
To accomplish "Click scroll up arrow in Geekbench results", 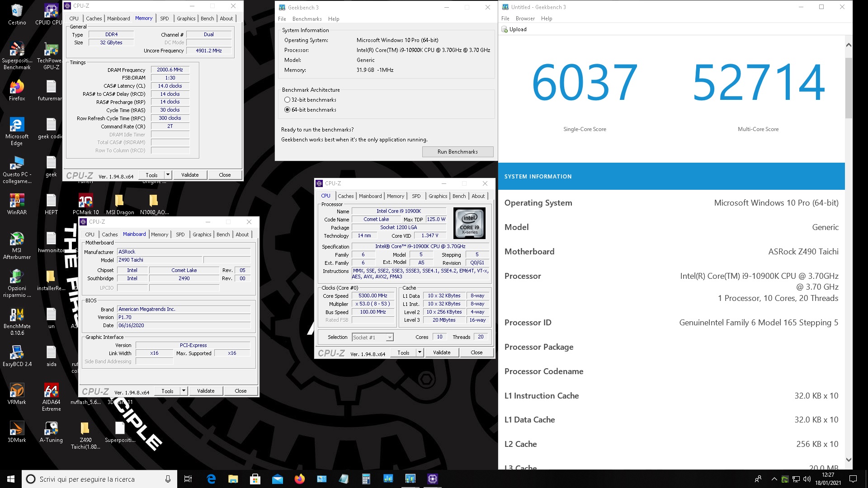I will (848, 45).
